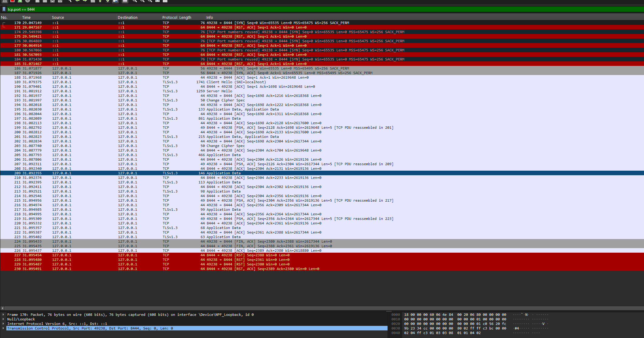644x338 pixels.
Task: Select packet 195 Application Data row
Action: 322,109
